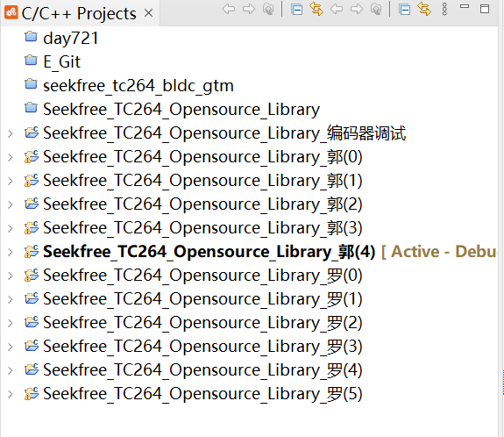Screen dimensions: 504x437
Task: Click the warning-marked project icon of Library_郭(4)
Action: [32, 251]
